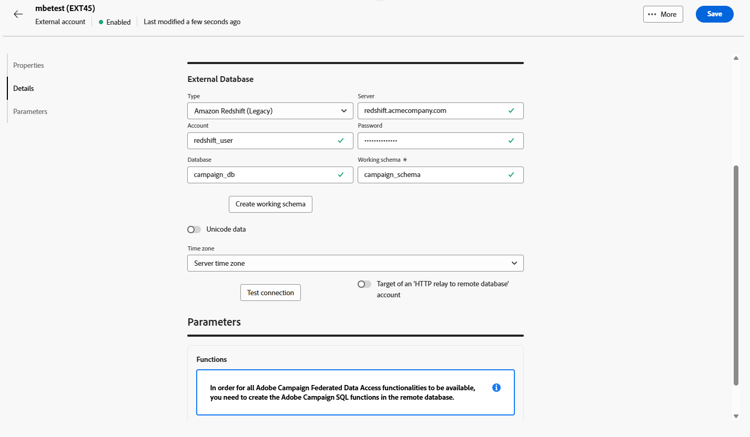Viewport: 750px width, 437px height.
Task: Click the green checkmark in Database field
Action: tap(341, 175)
